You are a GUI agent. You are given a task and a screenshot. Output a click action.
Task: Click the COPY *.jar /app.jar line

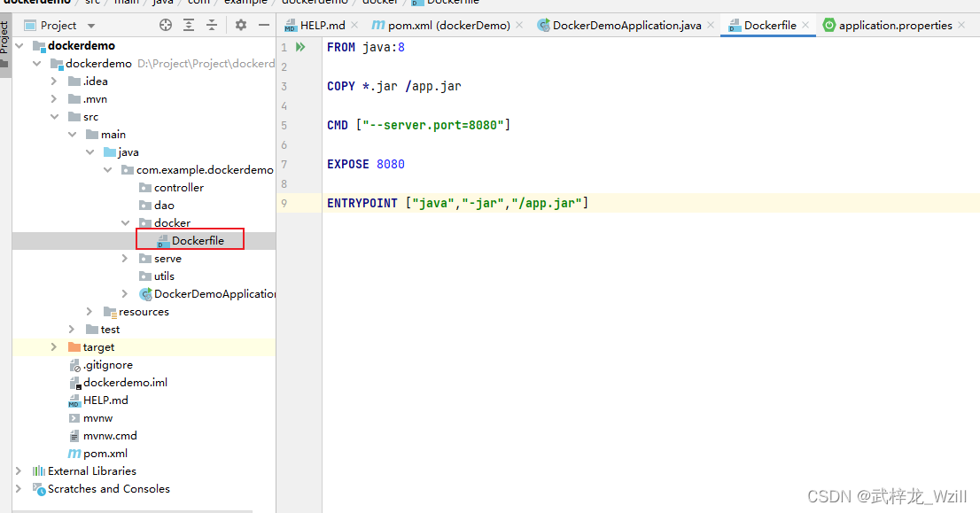393,86
